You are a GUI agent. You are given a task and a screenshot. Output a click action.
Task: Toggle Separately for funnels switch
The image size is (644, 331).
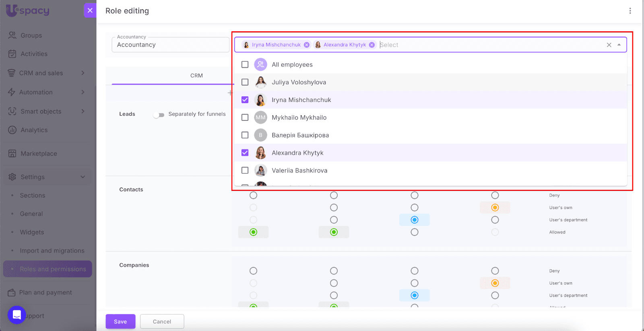159,115
